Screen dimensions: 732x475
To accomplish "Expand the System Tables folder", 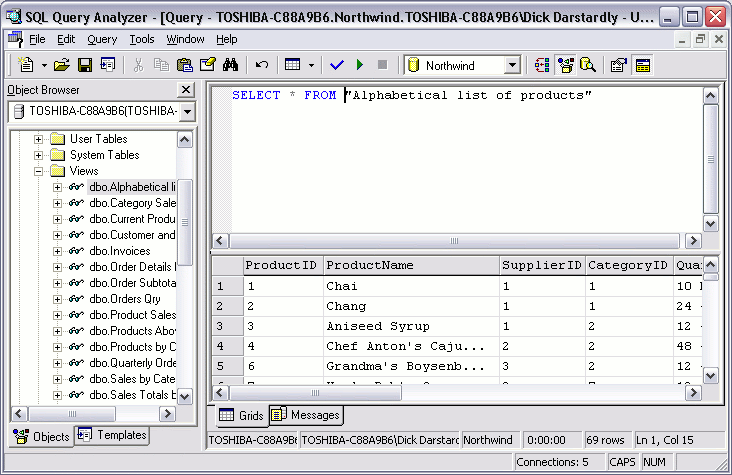I will point(38,155).
